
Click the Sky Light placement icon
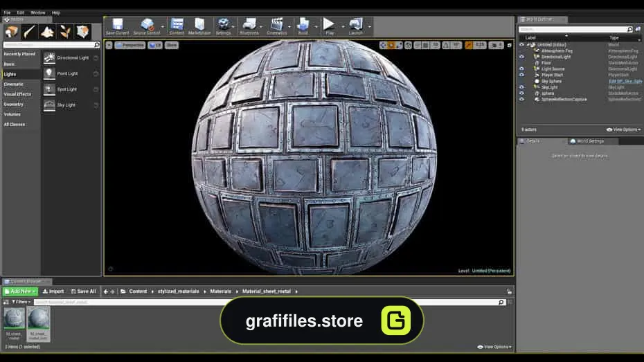coord(49,105)
